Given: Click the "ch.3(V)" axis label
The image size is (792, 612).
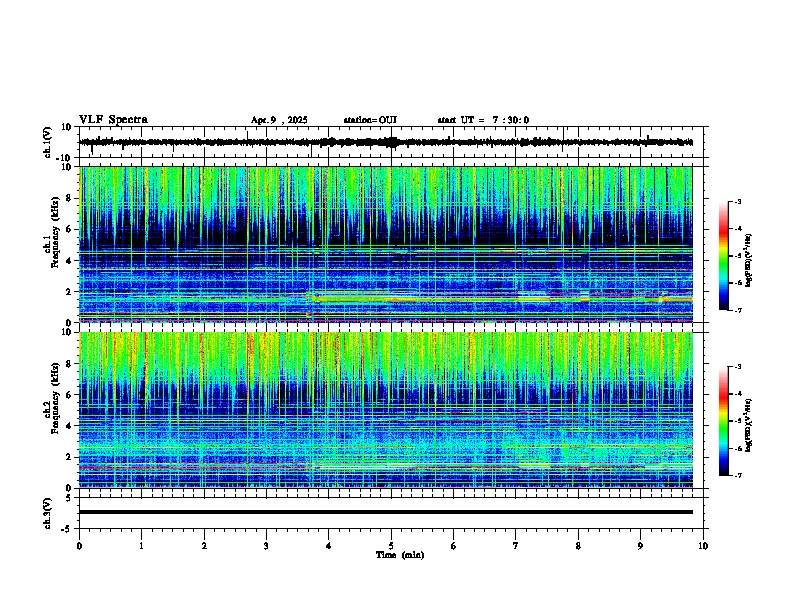Looking at the screenshot, I should click(48, 513).
